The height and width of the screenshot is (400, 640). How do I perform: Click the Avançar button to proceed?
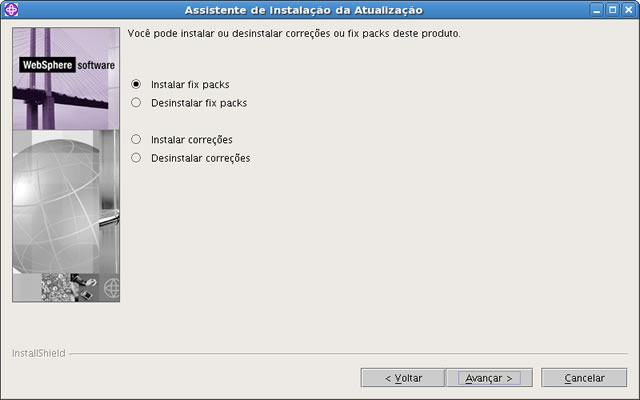[x=489, y=378]
